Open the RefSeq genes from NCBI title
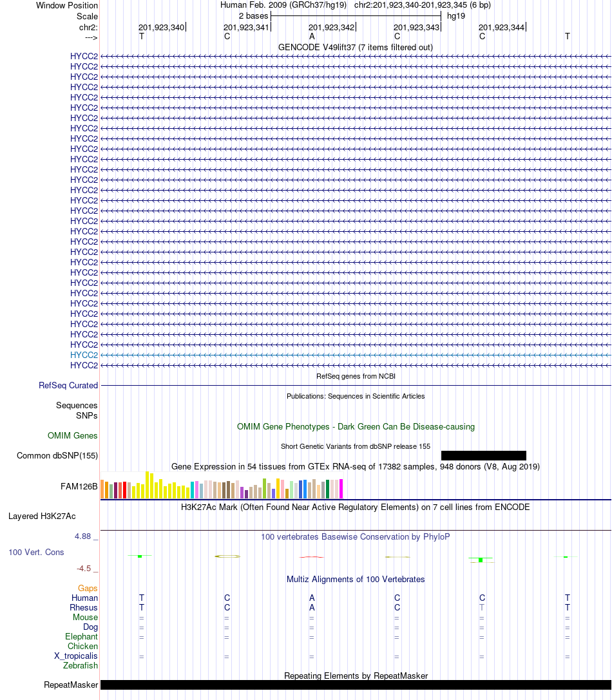Image resolution: width=612 pixels, height=700 pixels. point(356,376)
